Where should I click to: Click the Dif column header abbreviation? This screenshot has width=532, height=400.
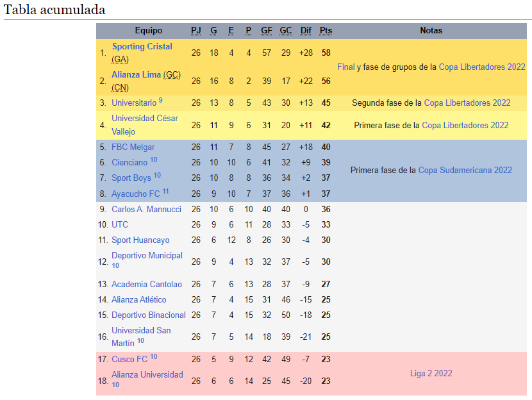[306, 31]
